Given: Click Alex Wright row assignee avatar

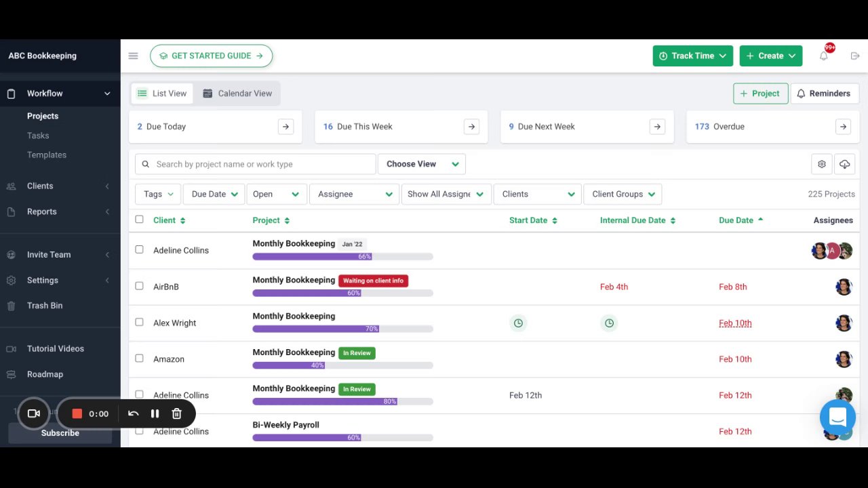Looking at the screenshot, I should [844, 323].
